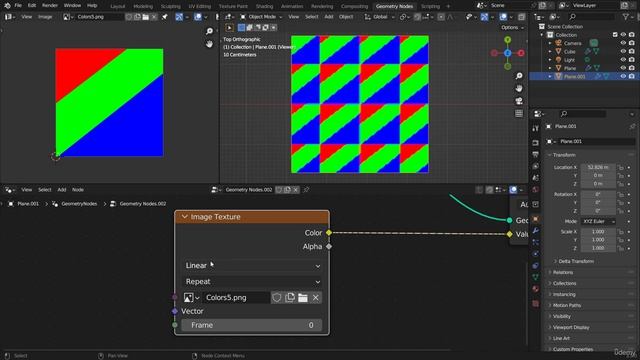Image resolution: width=640 pixels, height=360 pixels.
Task: Open the rotation Mode XYZ Euler dropdown
Action: click(598, 221)
